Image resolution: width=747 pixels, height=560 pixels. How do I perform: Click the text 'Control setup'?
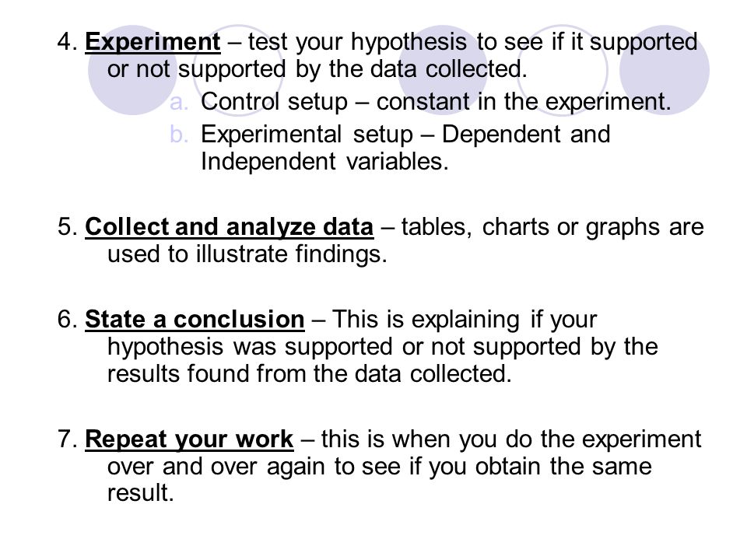point(274,102)
